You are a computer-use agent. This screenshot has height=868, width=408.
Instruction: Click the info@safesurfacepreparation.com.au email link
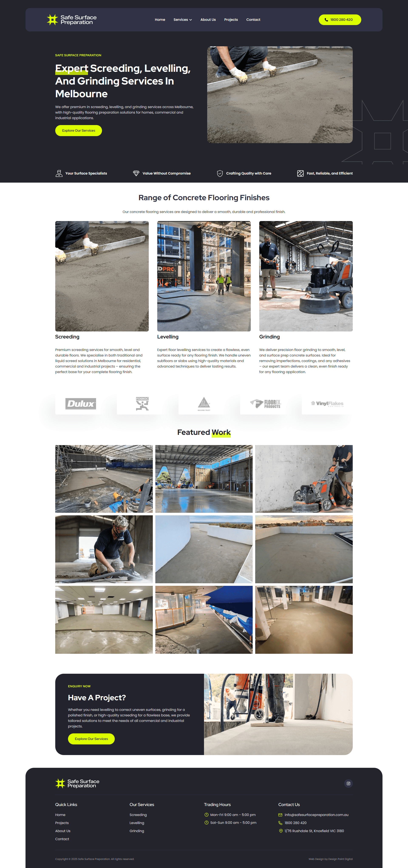[317, 815]
